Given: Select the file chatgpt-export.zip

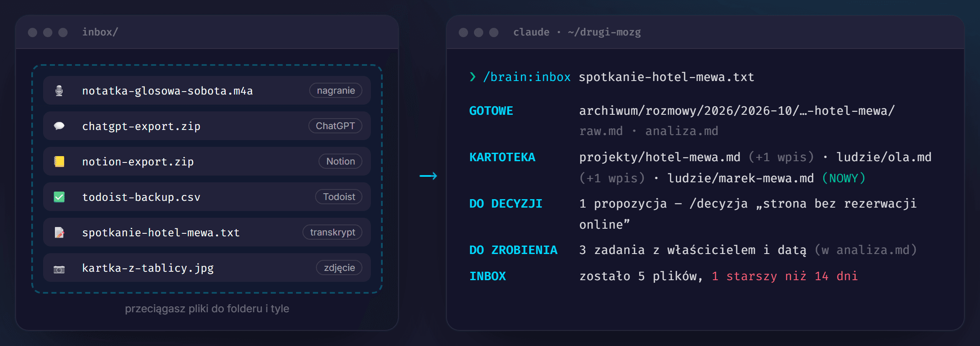Looking at the screenshot, I should coord(207,126).
